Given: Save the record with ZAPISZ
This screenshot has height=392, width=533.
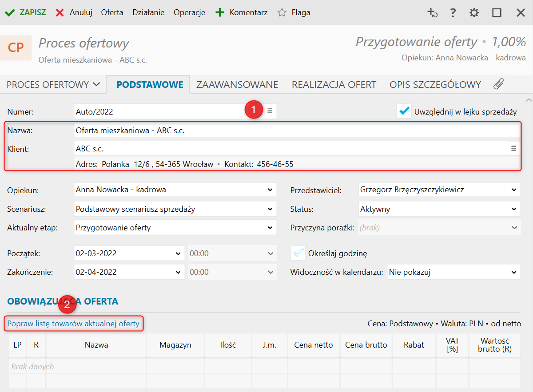Looking at the screenshot, I should tap(25, 12).
